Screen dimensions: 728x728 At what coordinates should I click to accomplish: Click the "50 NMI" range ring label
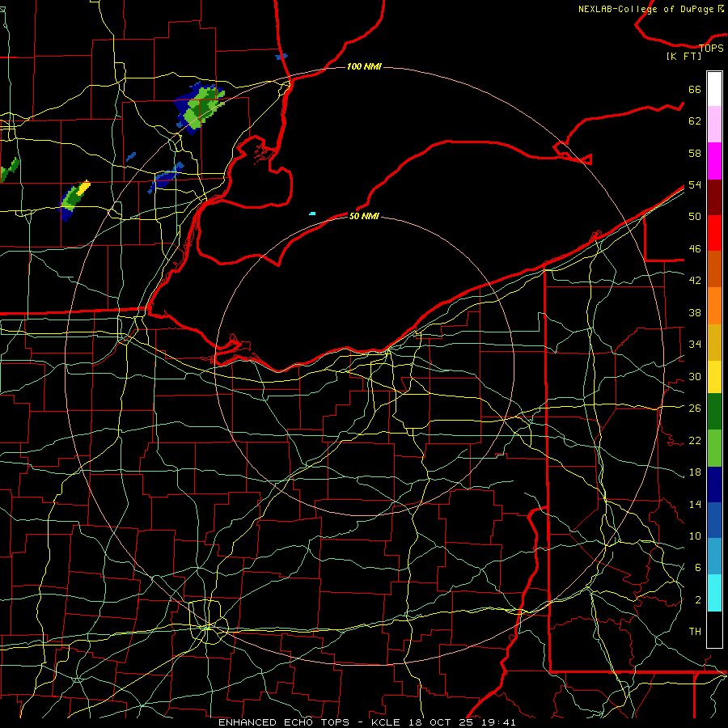(364, 216)
